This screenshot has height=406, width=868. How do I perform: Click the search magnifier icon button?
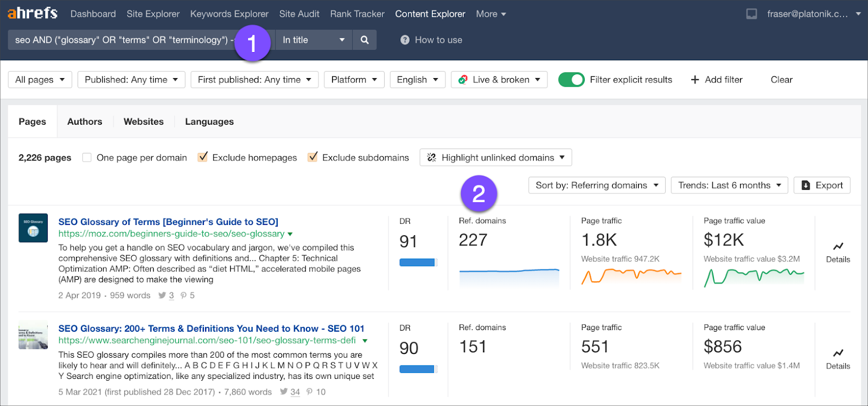(365, 40)
